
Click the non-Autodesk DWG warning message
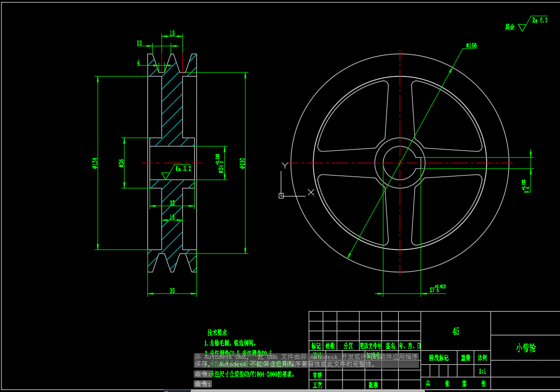[307, 360]
